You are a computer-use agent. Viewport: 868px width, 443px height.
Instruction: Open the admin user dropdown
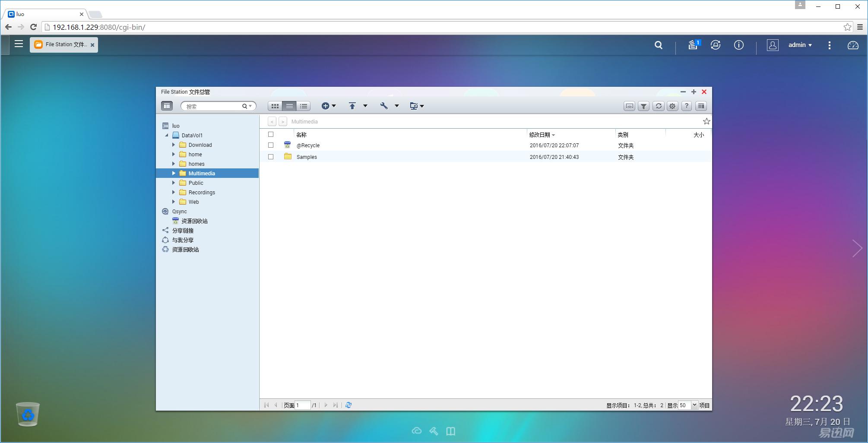click(x=800, y=45)
